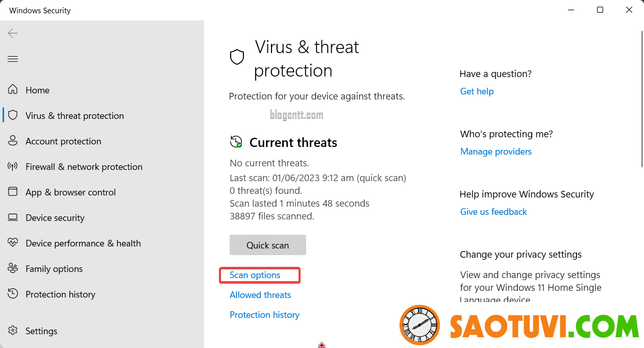Open App & browser control window icon

[13, 192]
